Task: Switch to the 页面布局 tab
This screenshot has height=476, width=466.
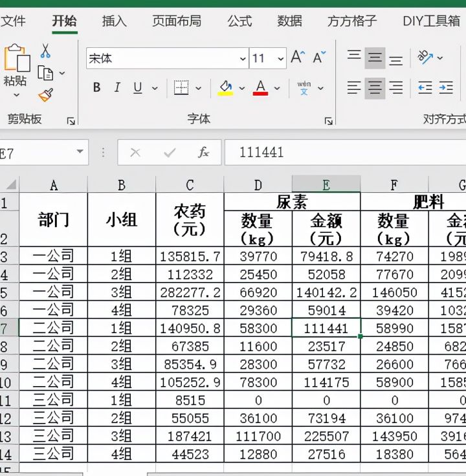Action: point(177,21)
